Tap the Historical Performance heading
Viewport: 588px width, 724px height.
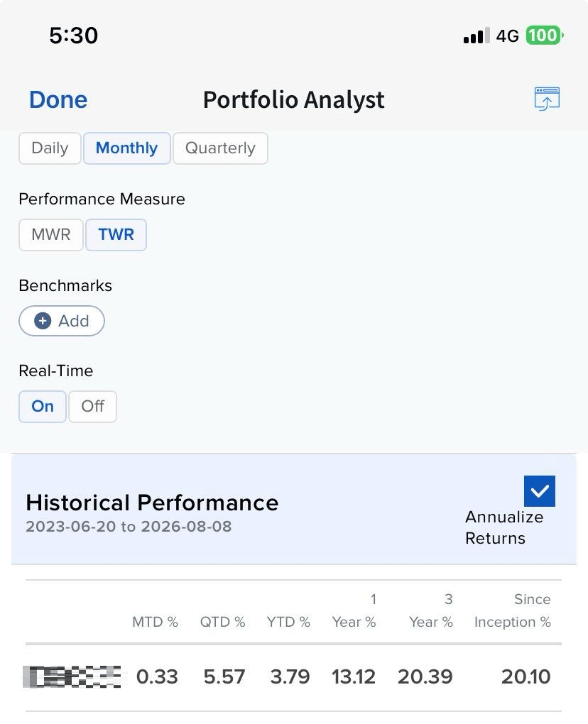(x=152, y=503)
